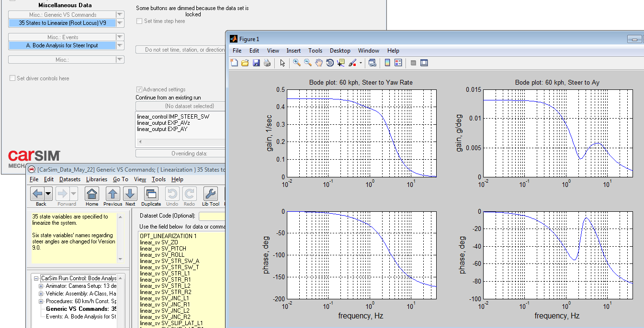Open Window menu in Figure 1
The width and height of the screenshot is (644, 328).
(369, 50)
